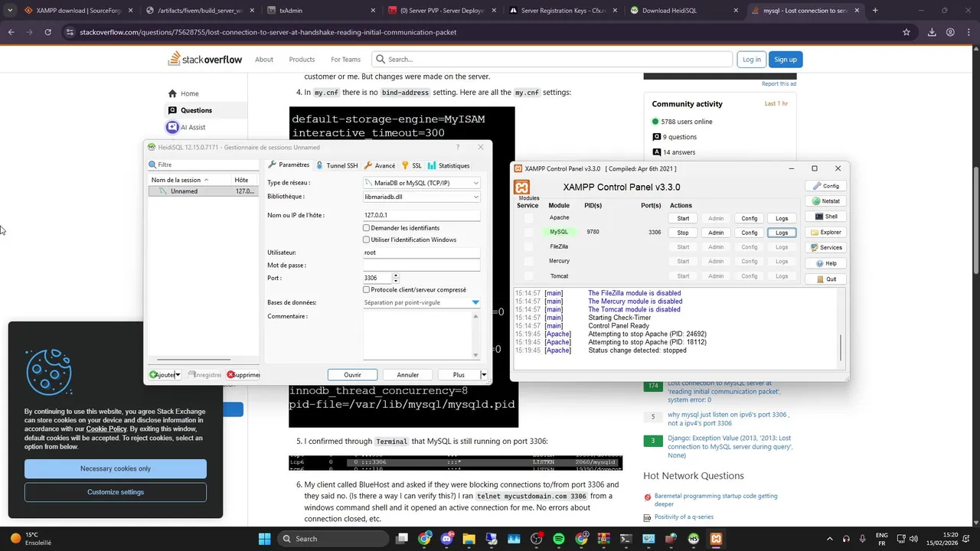Click Stack Overflow 'Sign up' button
This screenshot has height=551, width=980.
coord(785,60)
